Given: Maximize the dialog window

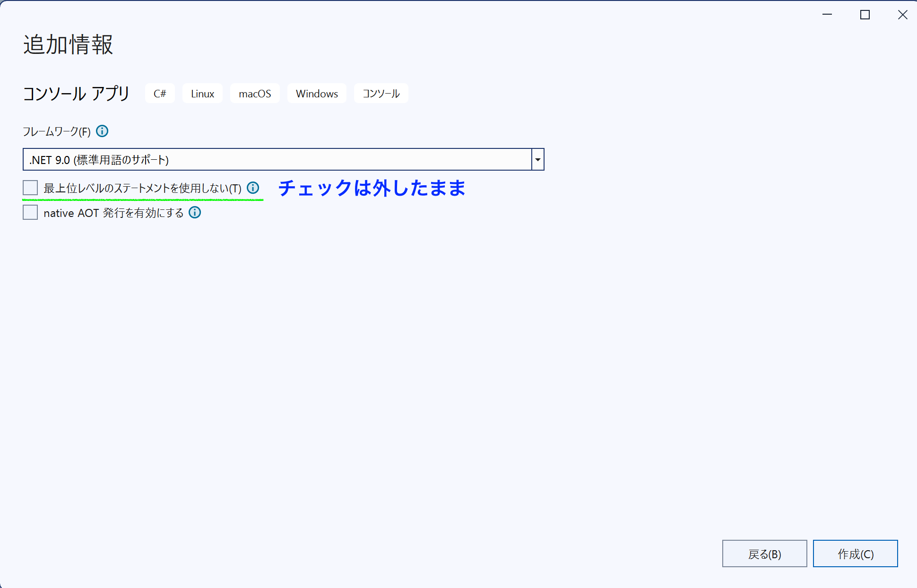Looking at the screenshot, I should [865, 15].
